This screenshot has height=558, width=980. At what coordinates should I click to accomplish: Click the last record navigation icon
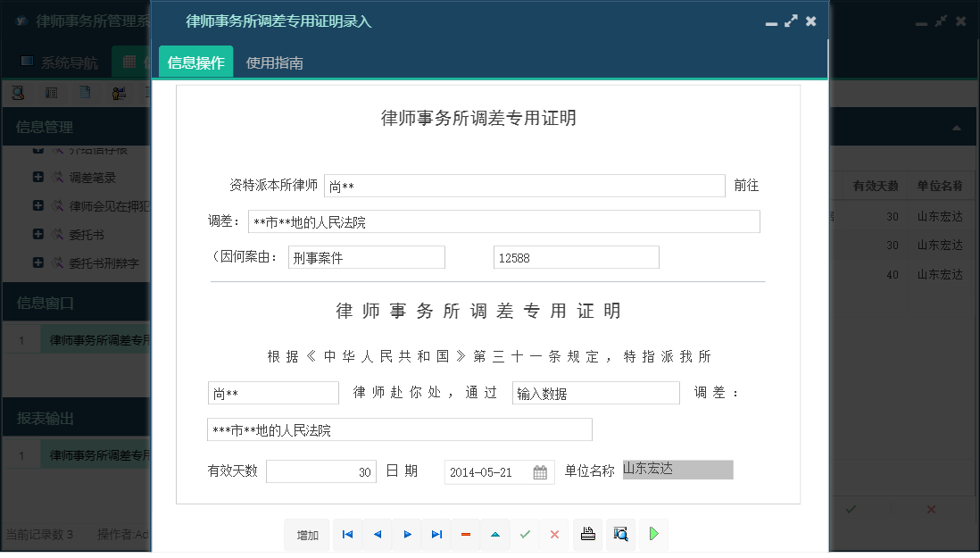click(x=436, y=535)
